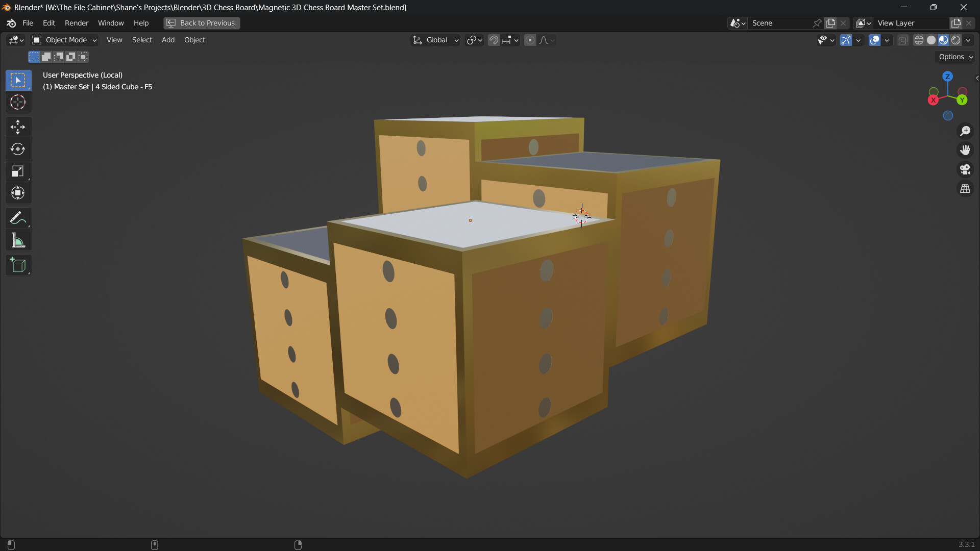
Task: Click the red X axis gizmo ball
Action: (934, 100)
